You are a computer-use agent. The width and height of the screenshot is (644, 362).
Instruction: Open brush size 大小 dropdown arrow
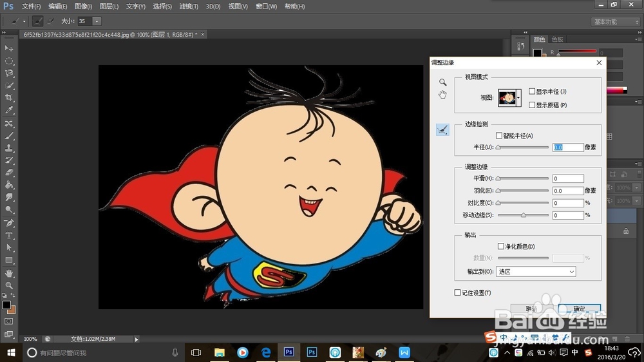97,21
